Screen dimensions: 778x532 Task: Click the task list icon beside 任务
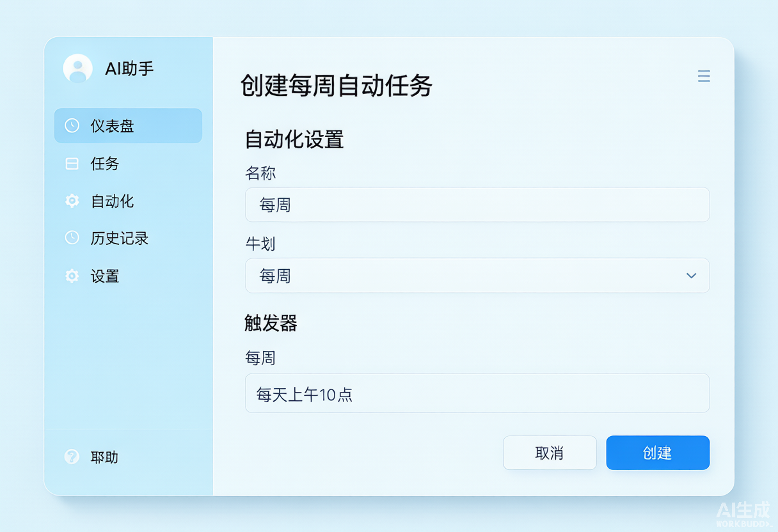click(x=72, y=164)
